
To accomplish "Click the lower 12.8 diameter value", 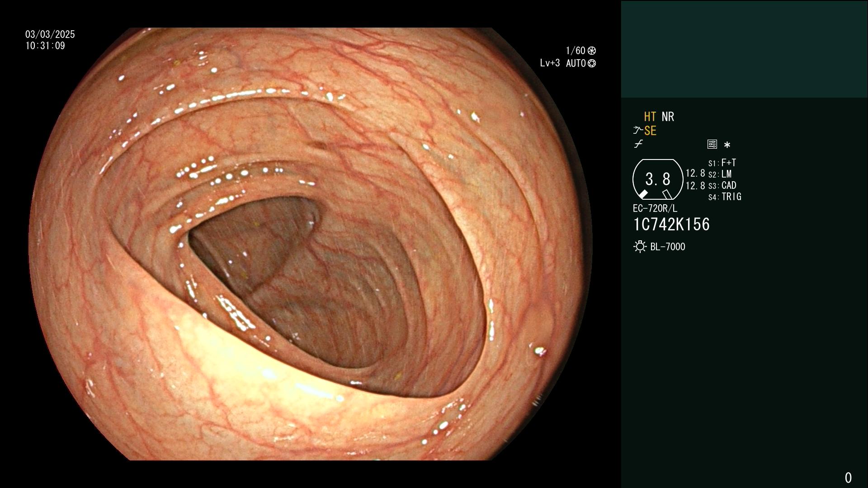I will 695,186.
